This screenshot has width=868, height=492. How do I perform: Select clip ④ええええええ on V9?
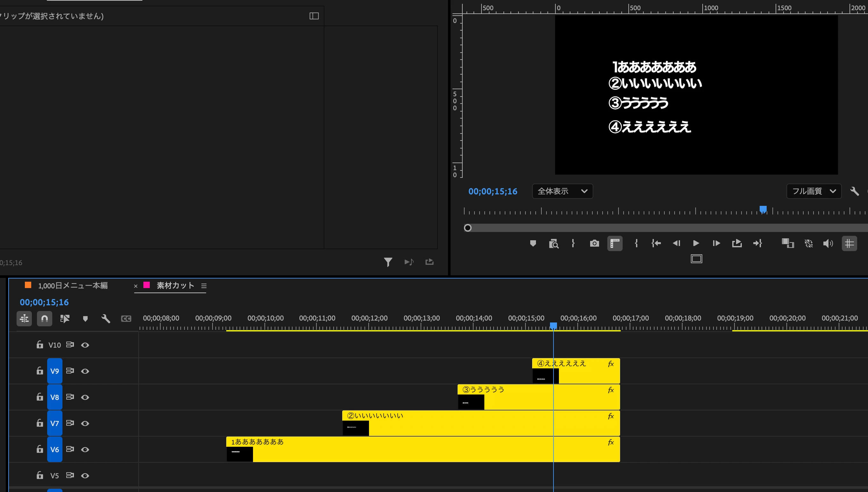(576, 371)
